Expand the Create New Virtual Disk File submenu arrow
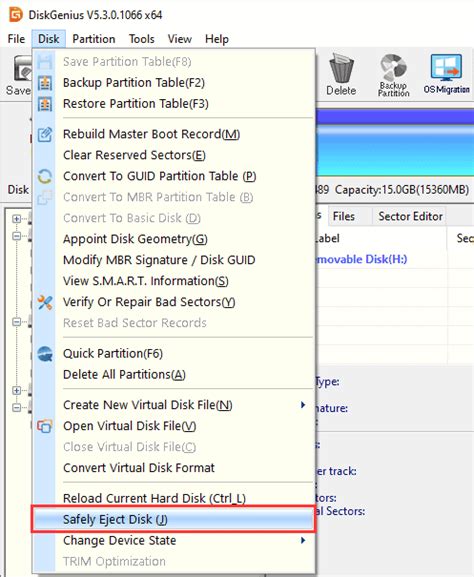 point(303,405)
